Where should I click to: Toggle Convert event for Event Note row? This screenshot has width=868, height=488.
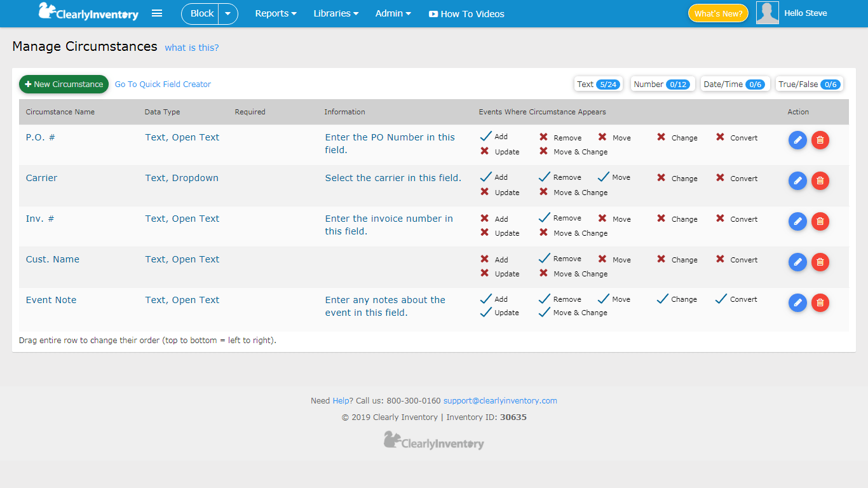[x=721, y=299]
